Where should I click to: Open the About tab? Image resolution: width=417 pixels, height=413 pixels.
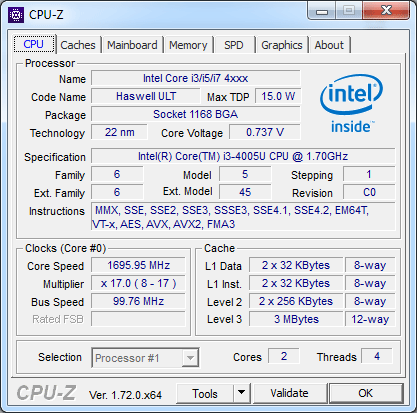click(329, 45)
